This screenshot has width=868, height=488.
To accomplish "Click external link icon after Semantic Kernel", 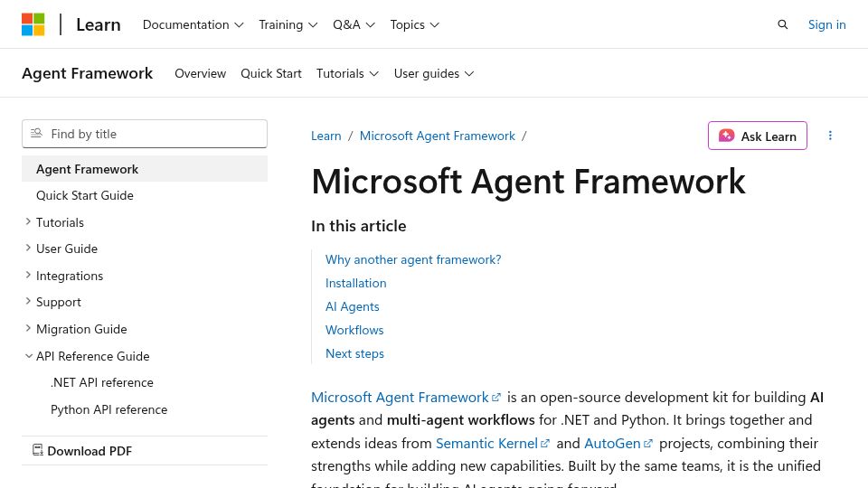I will point(544,444).
